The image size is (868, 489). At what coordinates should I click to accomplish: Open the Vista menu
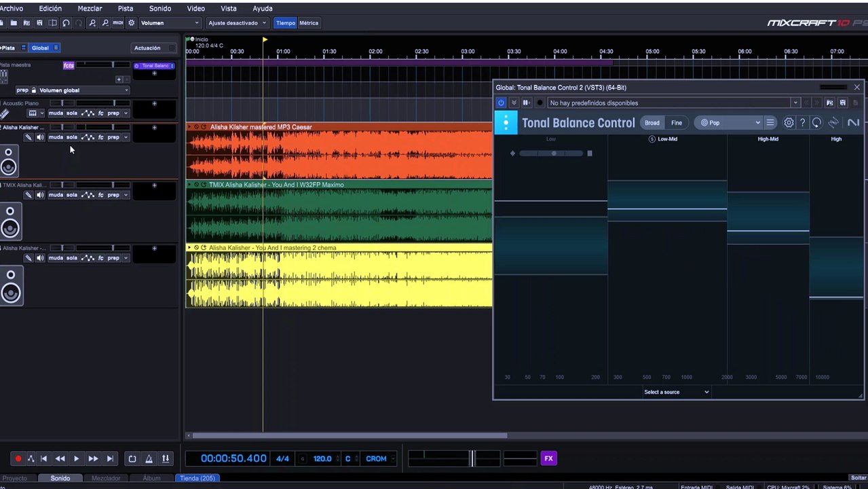point(229,9)
